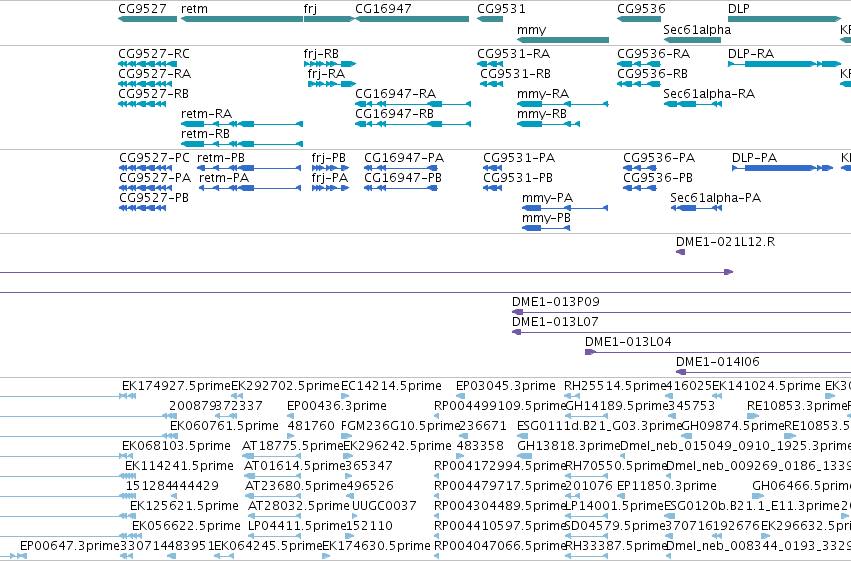Viewport: 851px width, 561px height.
Task: Select the CG16947 gene label
Action: coord(383,9)
